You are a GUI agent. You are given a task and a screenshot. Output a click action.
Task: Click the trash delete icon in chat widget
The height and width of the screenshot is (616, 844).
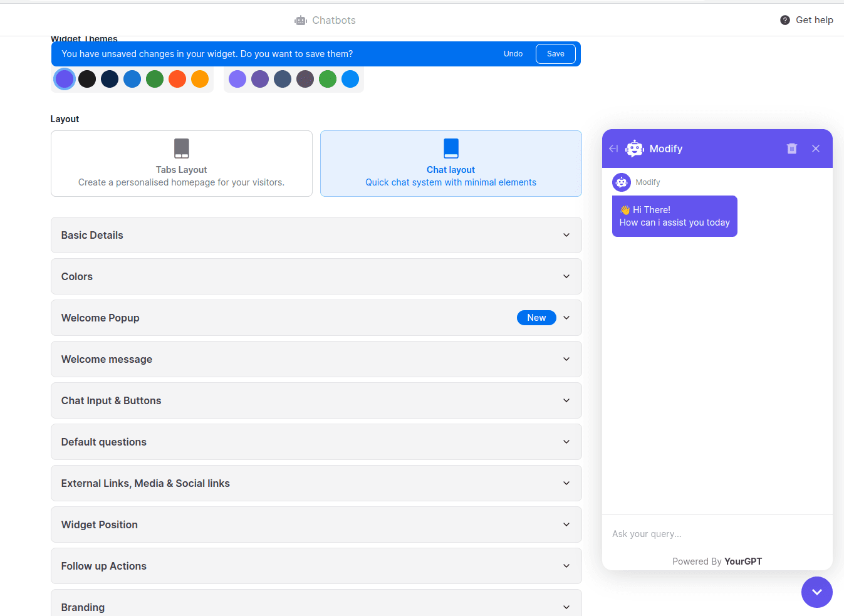pyautogui.click(x=792, y=149)
